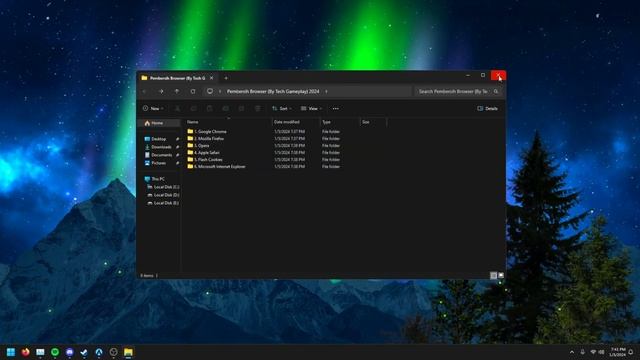640x360 pixels.
Task: Select 6. Microsoft Internet Explorer folder
Action: point(216,167)
